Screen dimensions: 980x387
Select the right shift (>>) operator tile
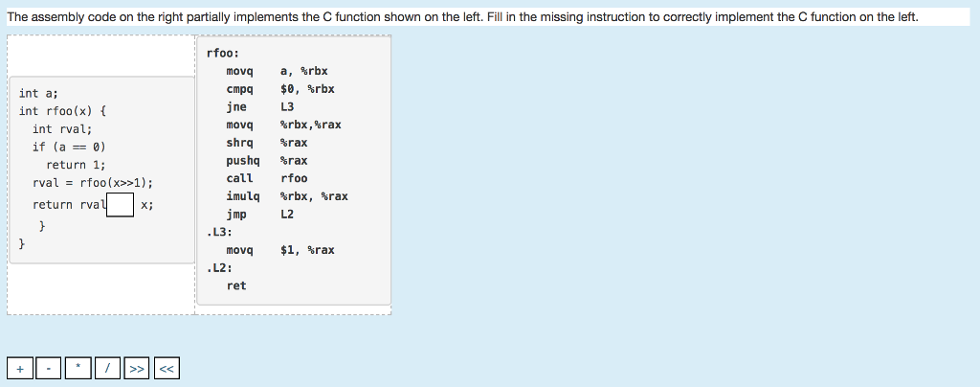tap(138, 369)
